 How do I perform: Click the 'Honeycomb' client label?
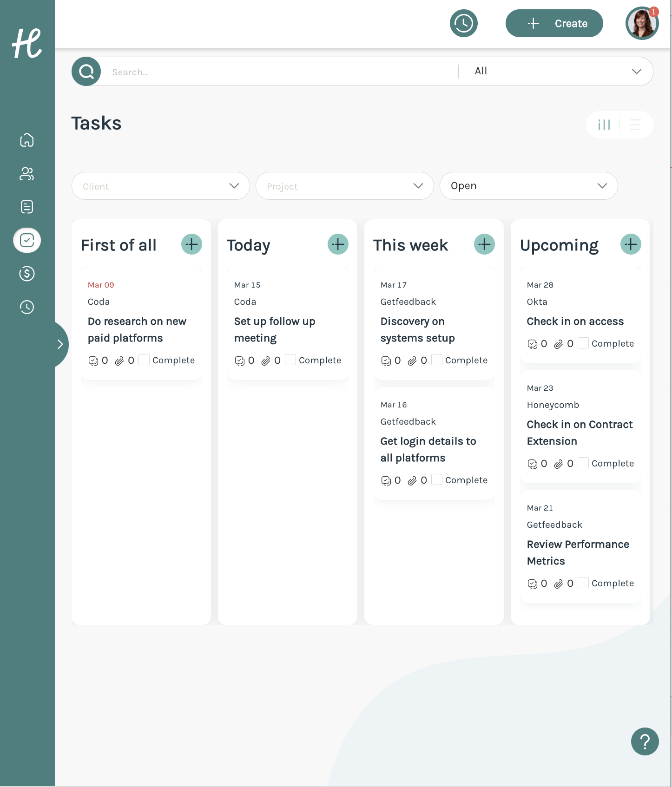tap(553, 405)
